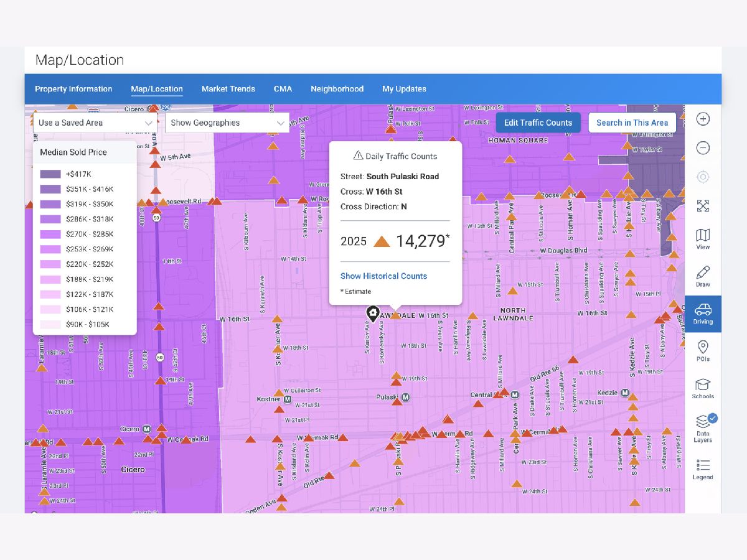Open the Use a Saved Area dropdown
The image size is (747, 560).
click(95, 123)
